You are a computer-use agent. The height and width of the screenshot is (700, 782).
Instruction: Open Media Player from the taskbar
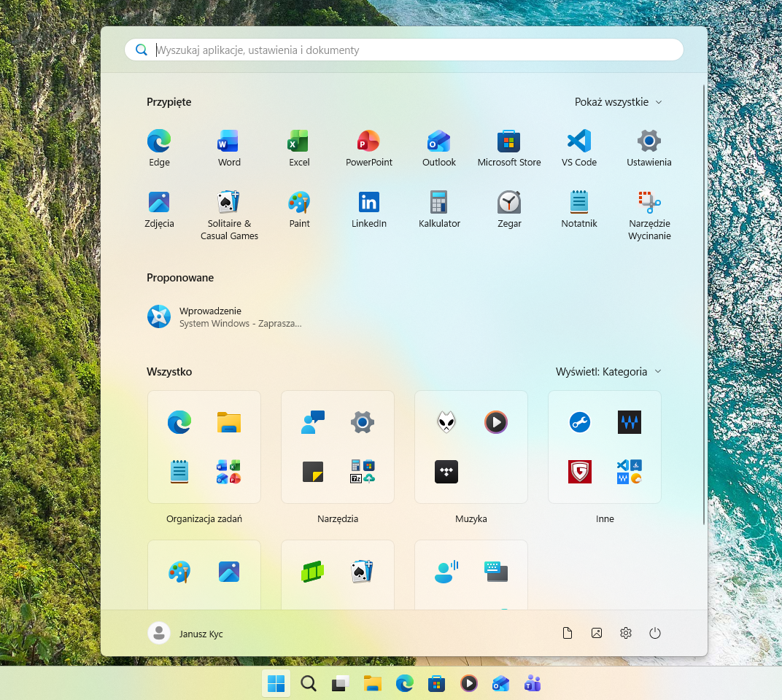pyautogui.click(x=468, y=683)
